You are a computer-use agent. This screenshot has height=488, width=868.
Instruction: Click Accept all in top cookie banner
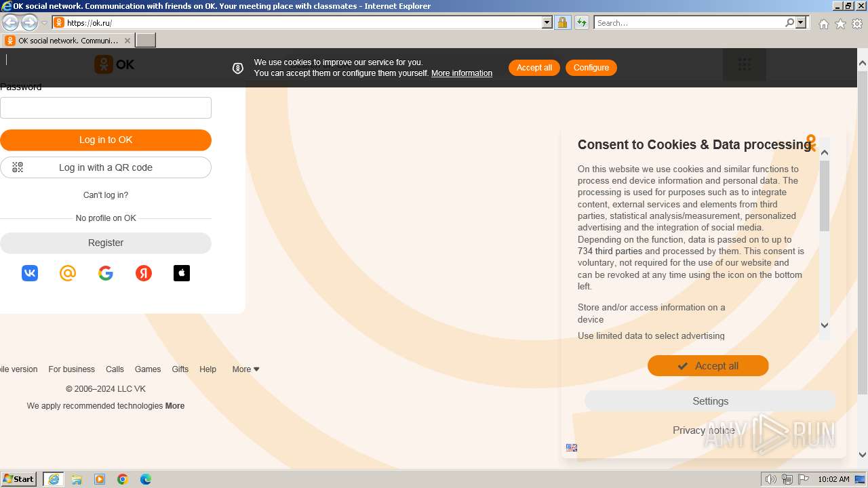(534, 68)
